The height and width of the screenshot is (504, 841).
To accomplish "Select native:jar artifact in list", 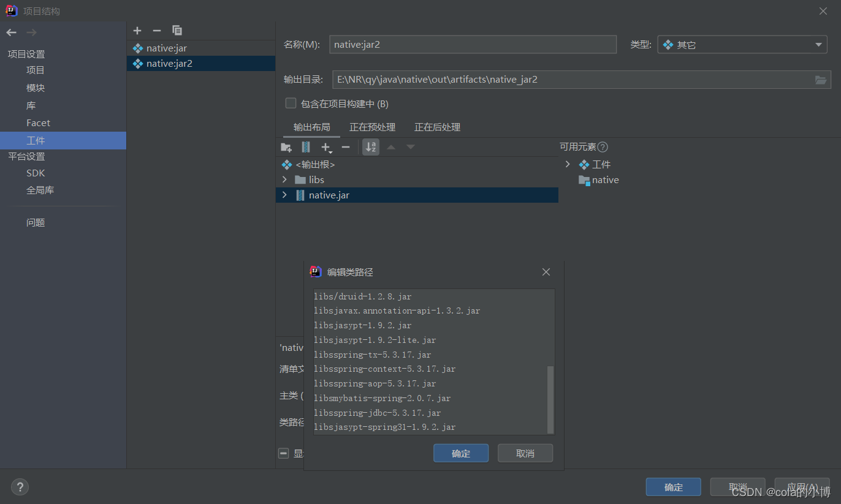I will [201, 48].
